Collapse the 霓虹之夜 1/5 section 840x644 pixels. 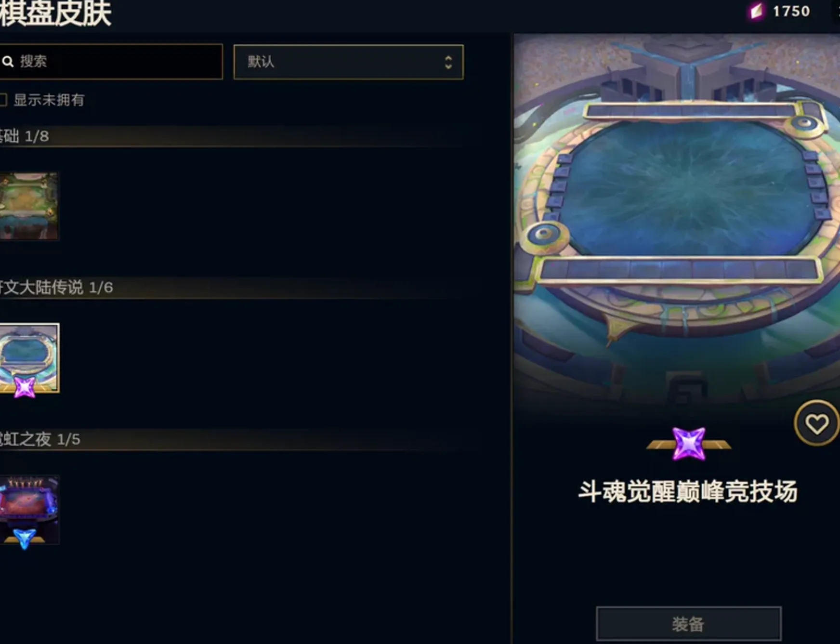point(231,439)
